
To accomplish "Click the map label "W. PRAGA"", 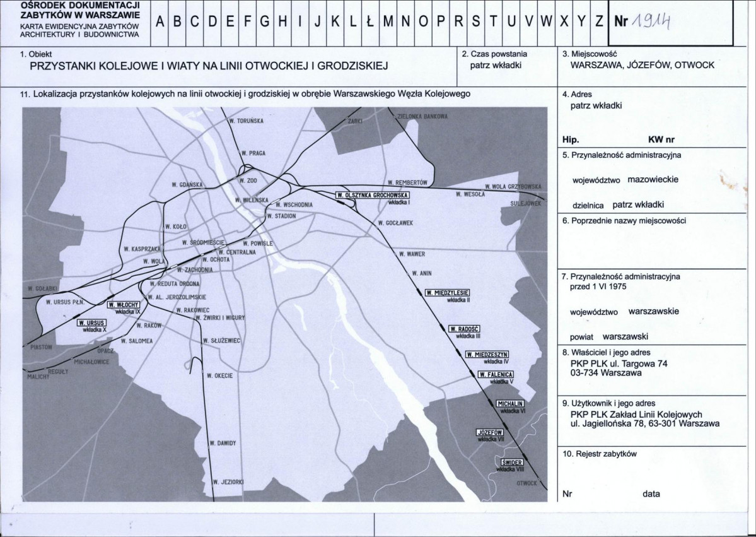I will point(253,153).
